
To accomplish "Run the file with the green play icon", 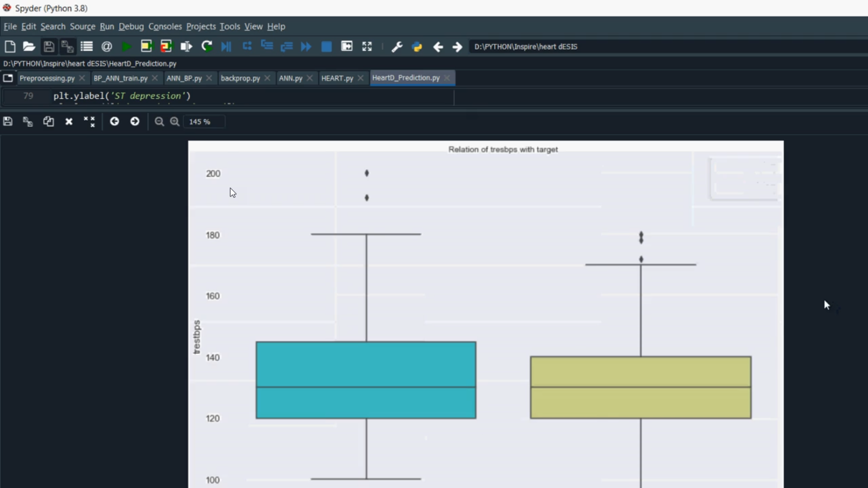I will coord(126,47).
